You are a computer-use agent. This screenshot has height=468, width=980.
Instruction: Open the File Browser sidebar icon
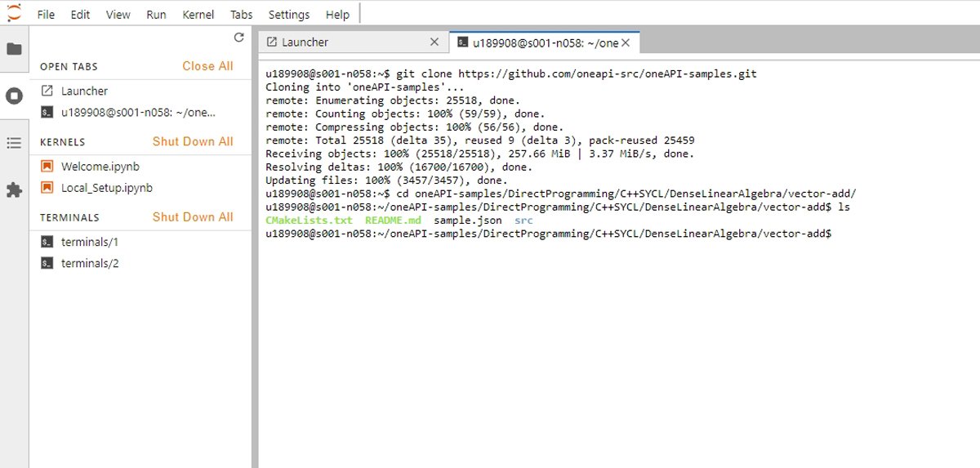[x=14, y=49]
